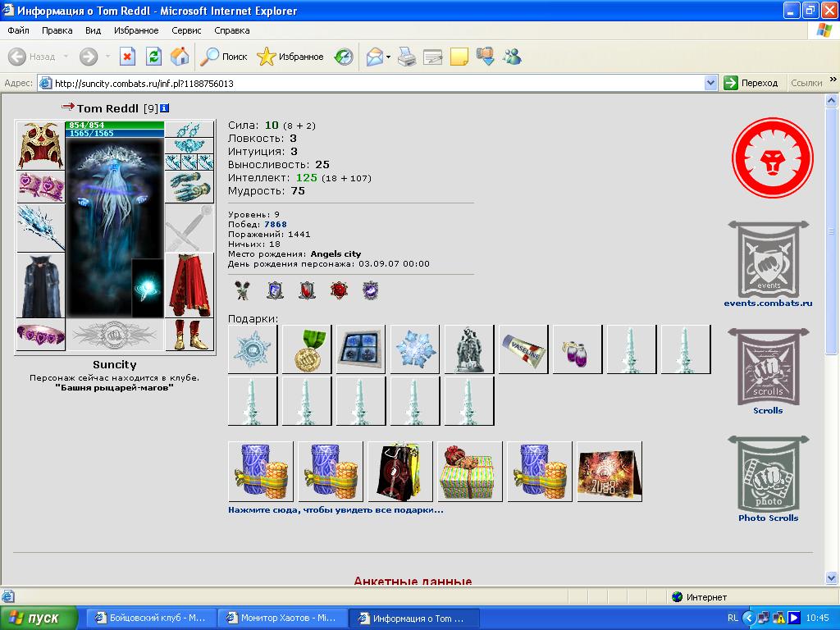This screenshot has height=630, width=840.
Task: Open the Правка menu
Action: (57, 30)
